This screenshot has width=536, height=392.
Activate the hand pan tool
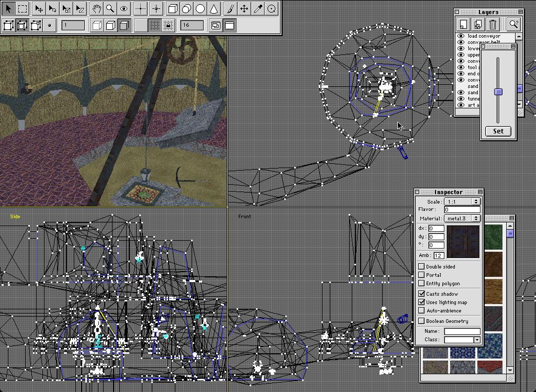(96, 8)
